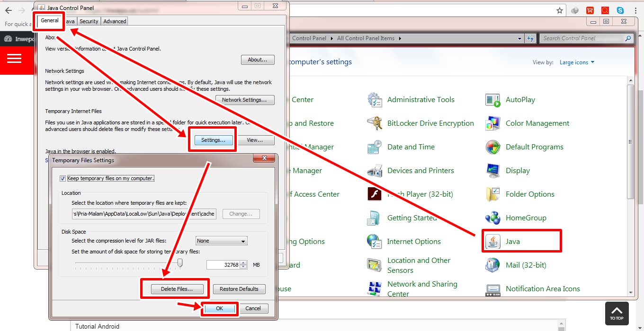Click the Skype extension icon in browser
Image resolution: width=644 pixels, height=331 pixels.
[620, 10]
